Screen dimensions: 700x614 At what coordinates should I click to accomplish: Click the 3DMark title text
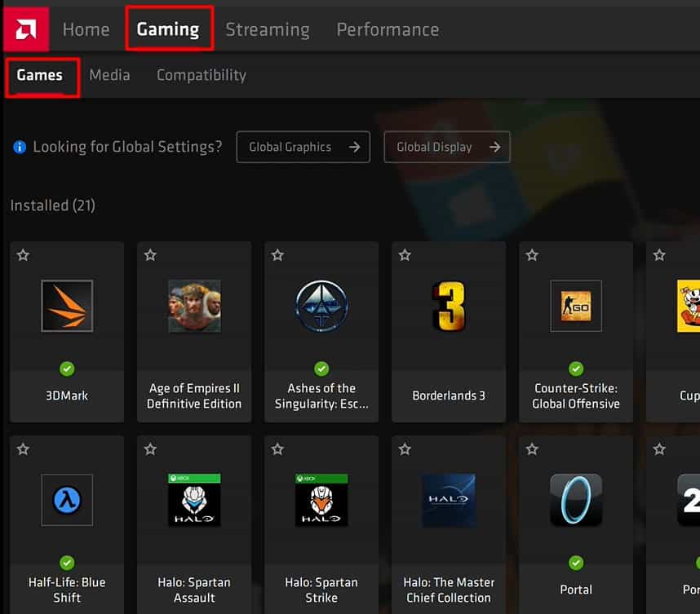pyautogui.click(x=67, y=395)
